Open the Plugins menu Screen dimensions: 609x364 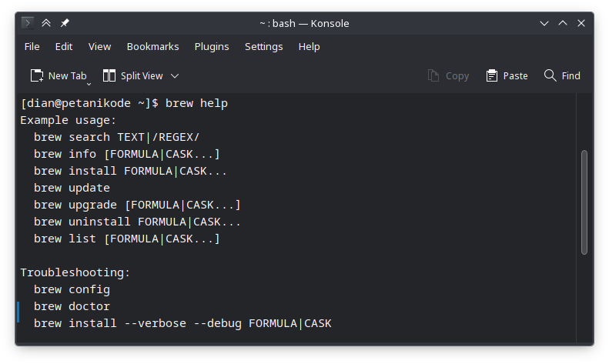pos(212,46)
